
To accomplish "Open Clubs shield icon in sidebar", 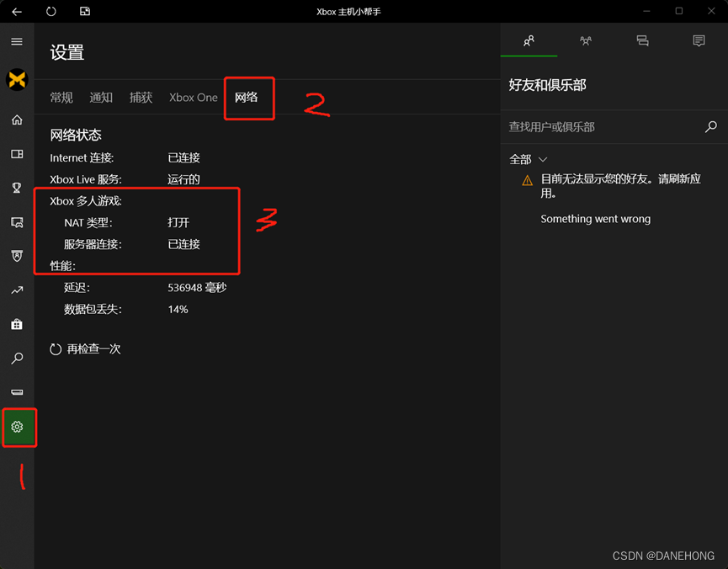I will 17,256.
